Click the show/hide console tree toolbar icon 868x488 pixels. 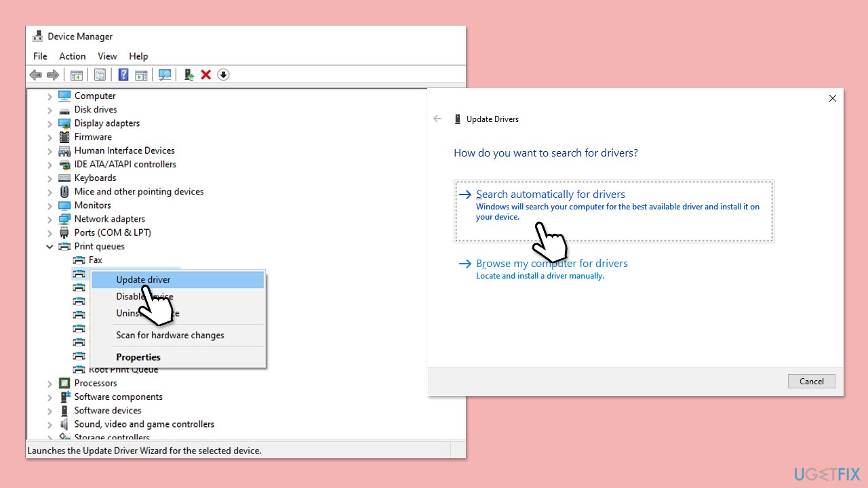[x=77, y=75]
